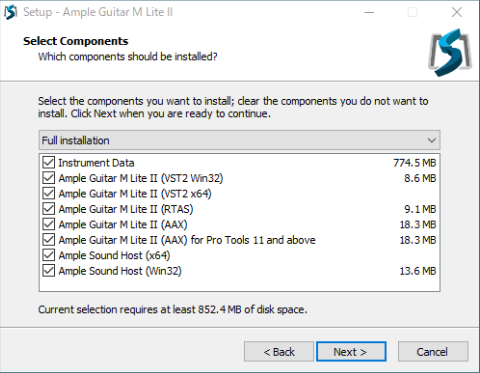Click the Ample Sound logo in header
The height and width of the screenshot is (373, 480).
450,52
